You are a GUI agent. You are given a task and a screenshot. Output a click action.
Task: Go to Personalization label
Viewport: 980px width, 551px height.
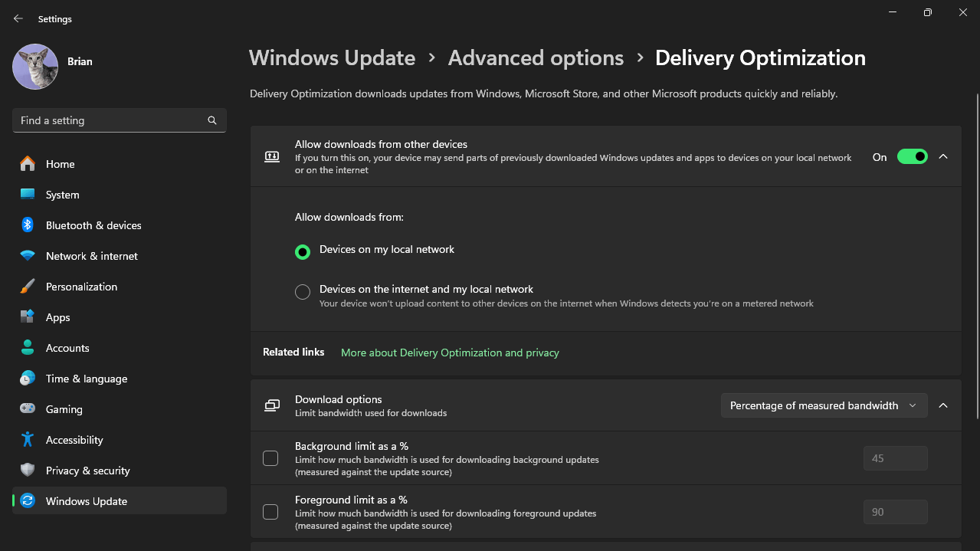(81, 287)
